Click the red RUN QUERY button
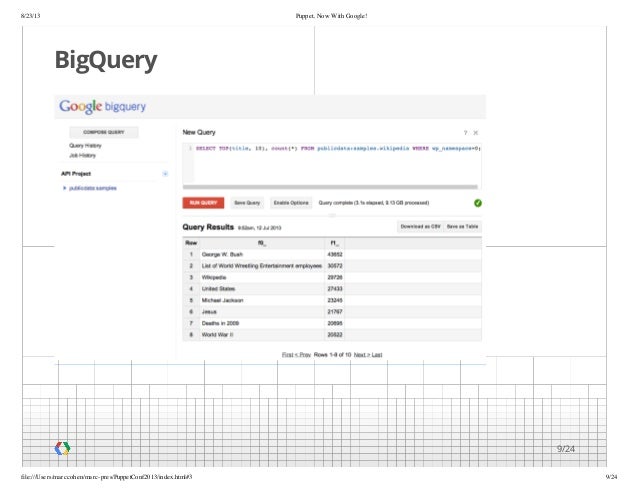638x493 pixels. click(x=203, y=203)
